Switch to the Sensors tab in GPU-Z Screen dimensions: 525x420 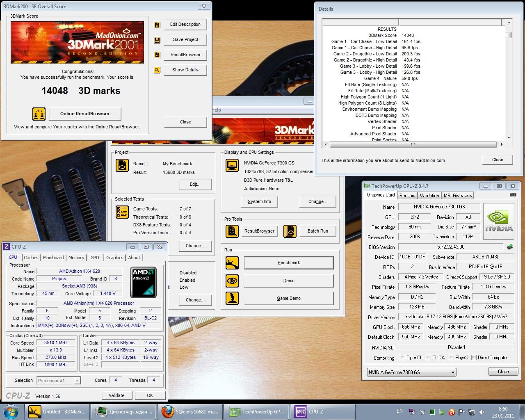tap(407, 196)
